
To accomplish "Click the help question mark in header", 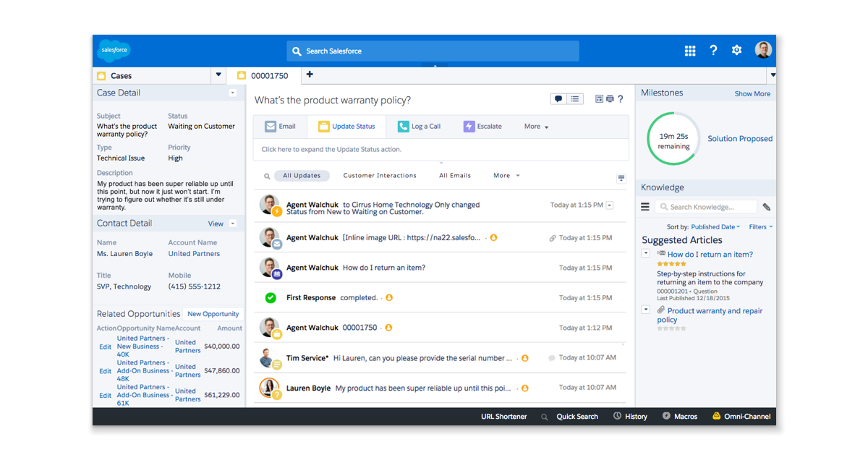I will [713, 51].
